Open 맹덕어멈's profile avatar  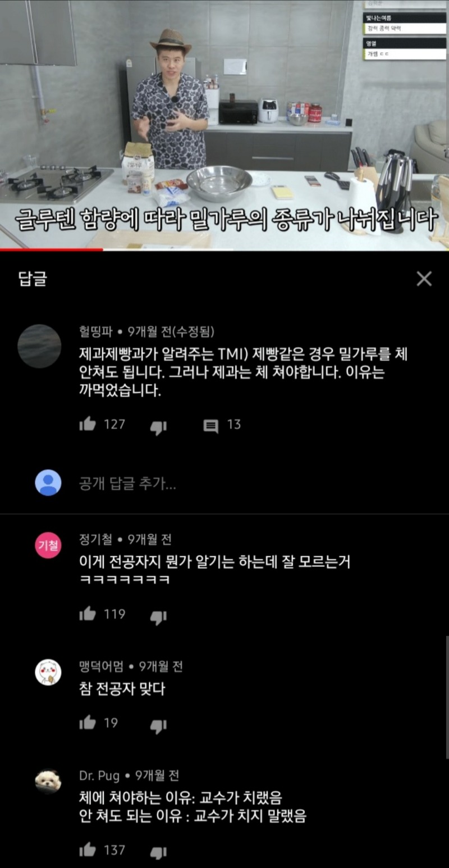[x=48, y=672]
